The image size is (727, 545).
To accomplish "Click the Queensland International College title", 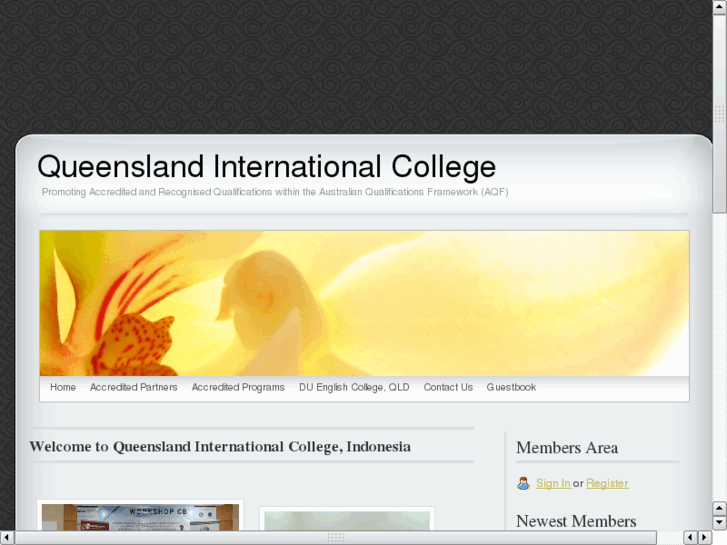I will (267, 167).
